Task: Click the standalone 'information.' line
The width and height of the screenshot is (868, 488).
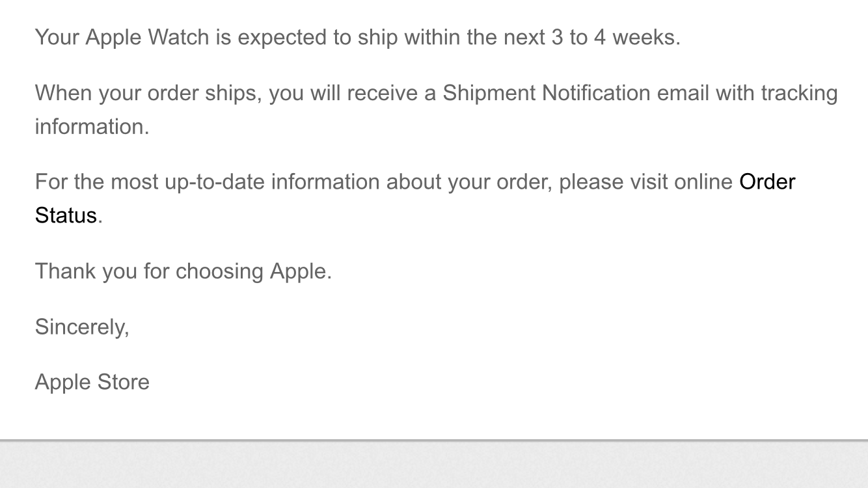Action: pyautogui.click(x=92, y=126)
